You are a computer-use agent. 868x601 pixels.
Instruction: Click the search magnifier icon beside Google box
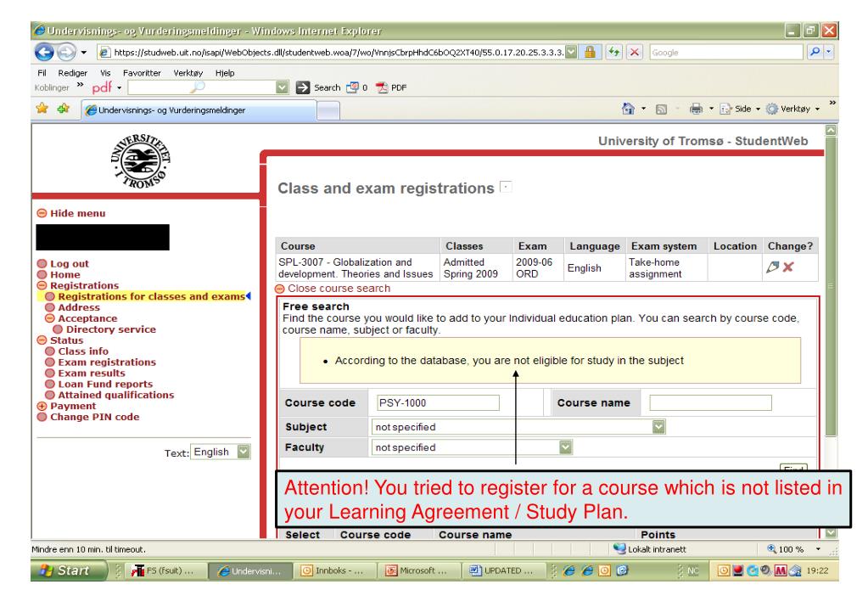pyautogui.click(x=815, y=52)
